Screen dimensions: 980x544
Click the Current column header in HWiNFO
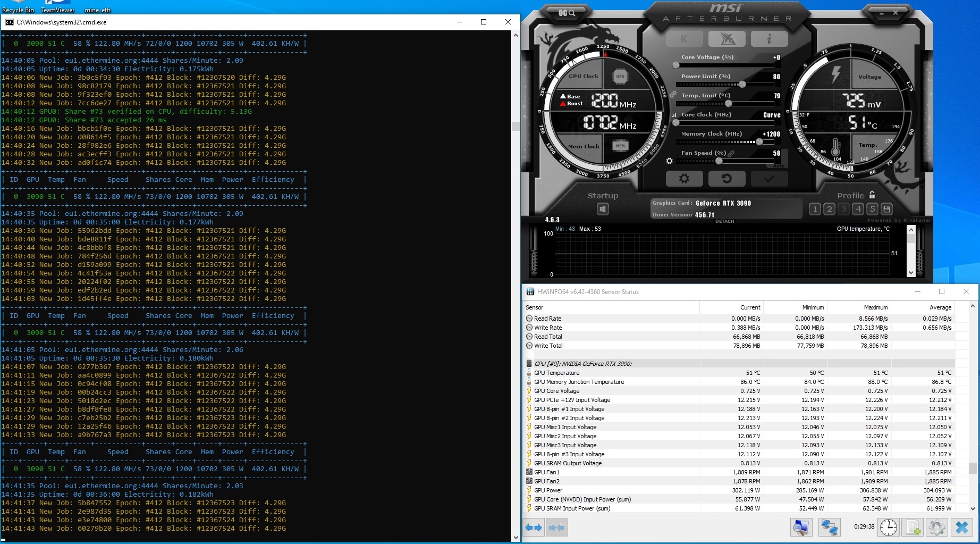[731, 307]
